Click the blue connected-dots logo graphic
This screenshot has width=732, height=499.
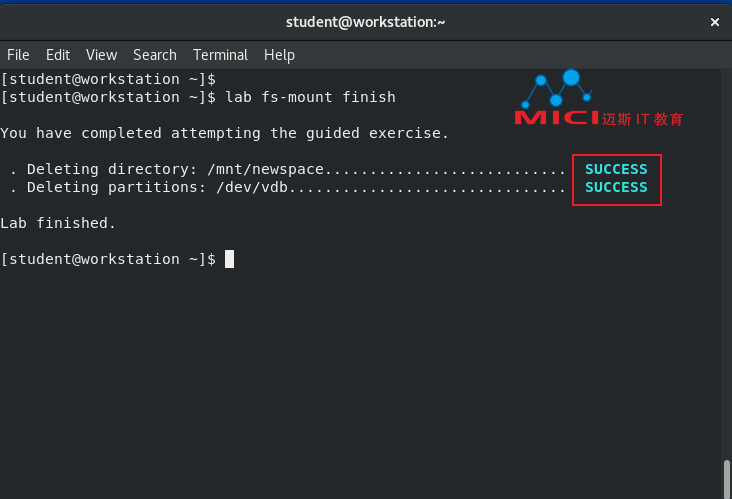pos(556,89)
